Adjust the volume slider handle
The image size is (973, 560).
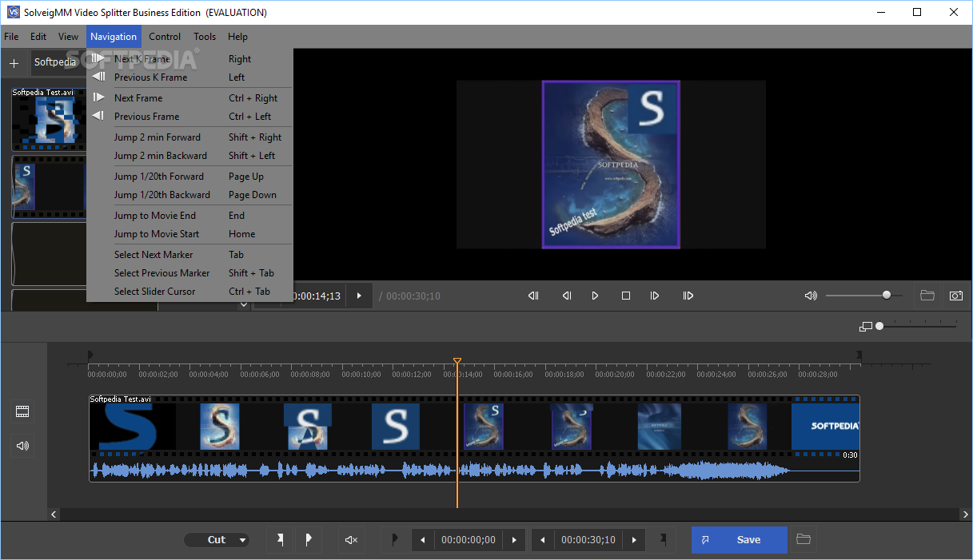pyautogui.click(x=887, y=295)
